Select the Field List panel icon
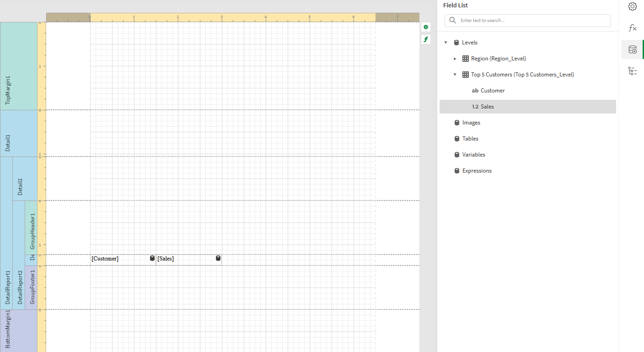 pyautogui.click(x=633, y=49)
